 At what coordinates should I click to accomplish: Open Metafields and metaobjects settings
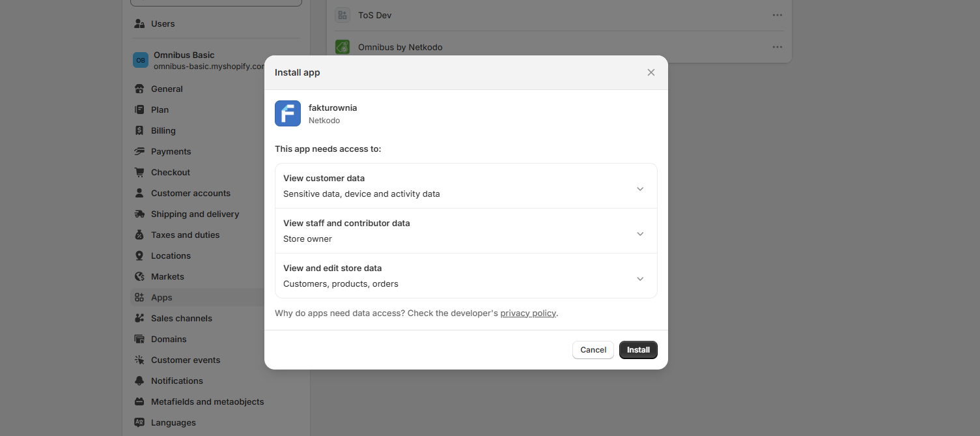[208, 401]
